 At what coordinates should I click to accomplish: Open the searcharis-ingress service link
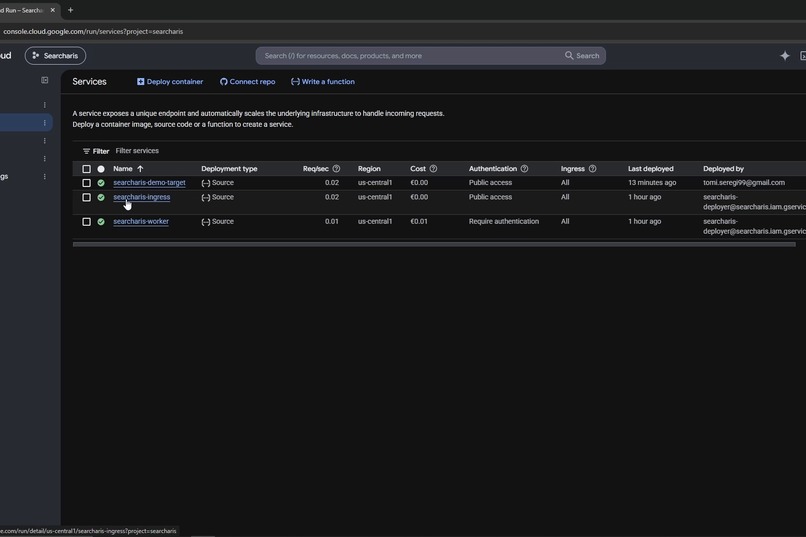pos(141,197)
